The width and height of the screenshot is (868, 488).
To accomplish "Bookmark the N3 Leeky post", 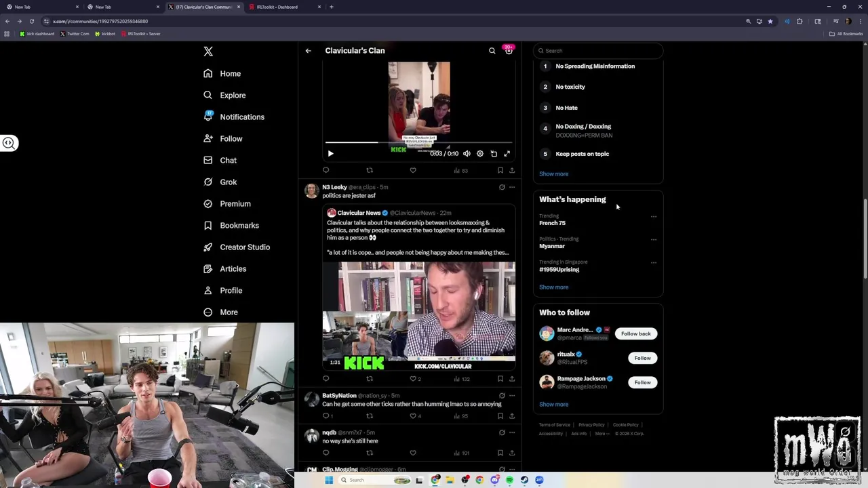I will click(500, 379).
